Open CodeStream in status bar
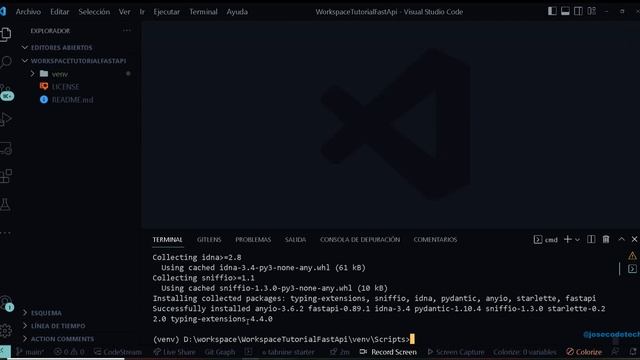The image size is (640, 360). click(x=118, y=352)
